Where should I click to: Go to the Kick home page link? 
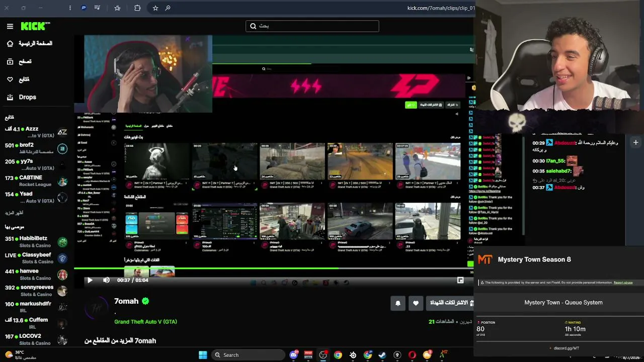pyautogui.click(x=30, y=44)
